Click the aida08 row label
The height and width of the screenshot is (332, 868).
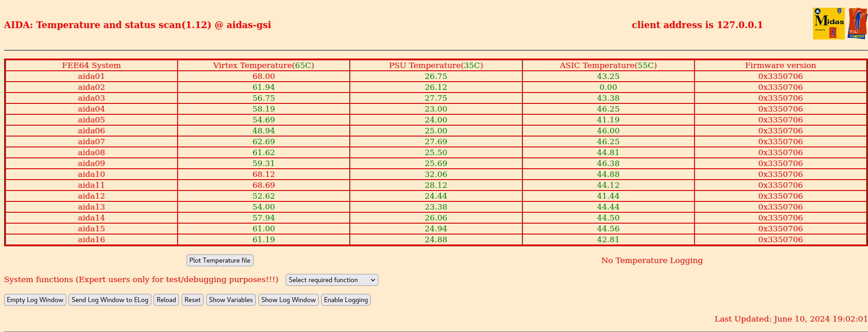point(91,152)
